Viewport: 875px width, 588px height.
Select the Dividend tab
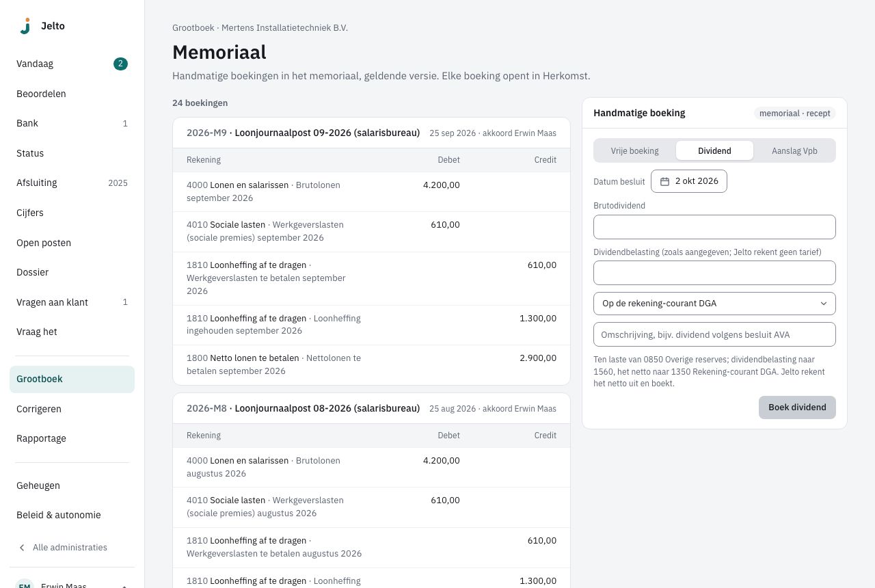pyautogui.click(x=714, y=151)
